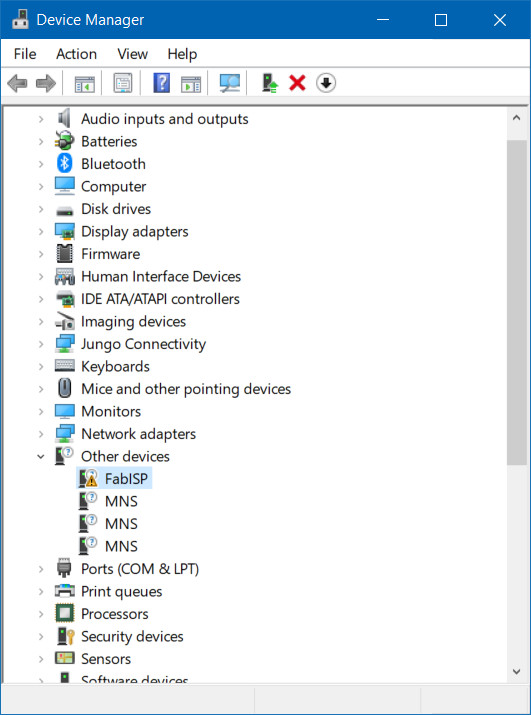Expand Ports (COM & LPT) node
This screenshot has height=715, width=531.
point(41,569)
